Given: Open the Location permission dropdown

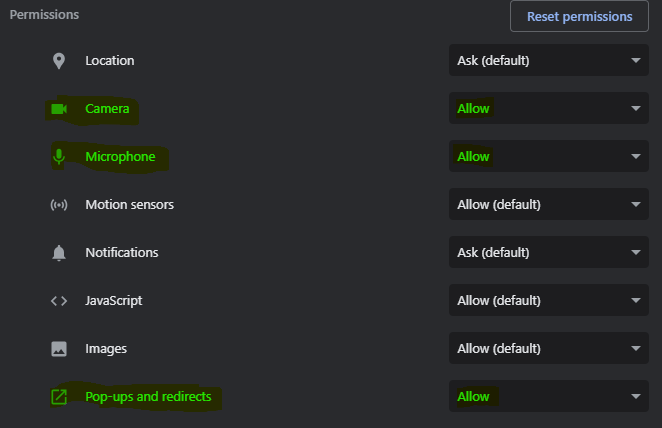Looking at the screenshot, I should (x=548, y=61).
